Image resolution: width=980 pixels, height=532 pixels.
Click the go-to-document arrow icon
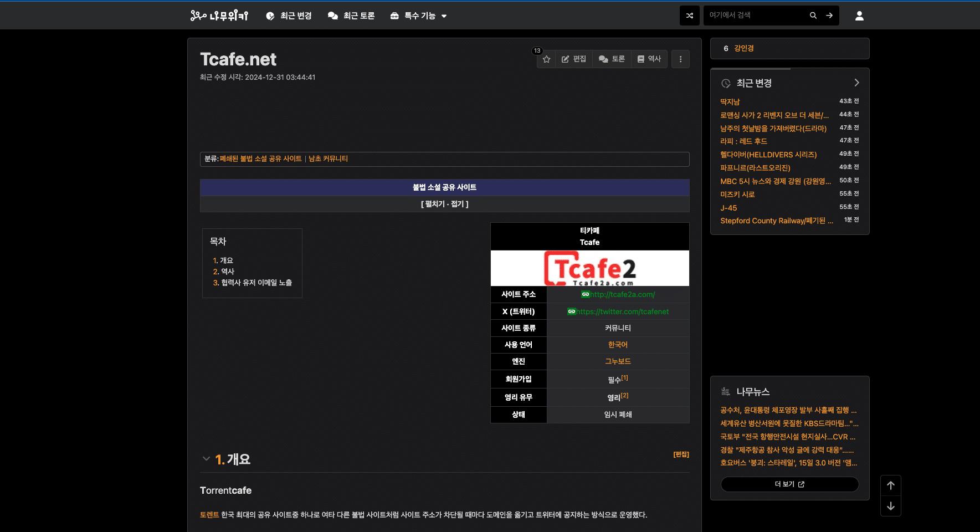pyautogui.click(x=829, y=16)
